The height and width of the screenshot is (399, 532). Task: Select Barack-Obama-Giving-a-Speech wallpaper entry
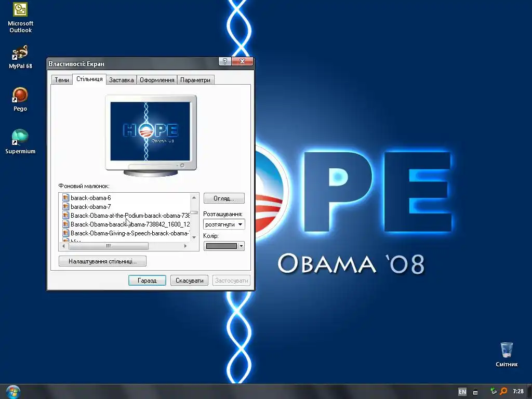point(130,233)
